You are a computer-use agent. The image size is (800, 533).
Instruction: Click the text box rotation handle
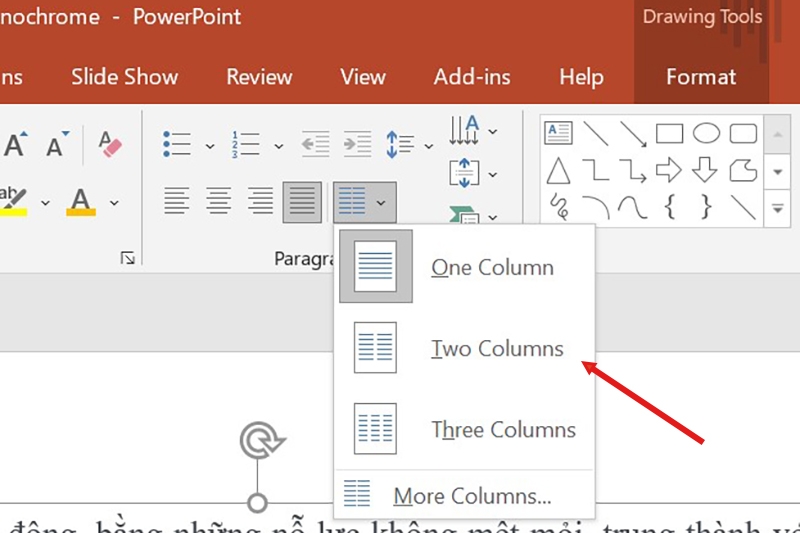[x=261, y=440]
